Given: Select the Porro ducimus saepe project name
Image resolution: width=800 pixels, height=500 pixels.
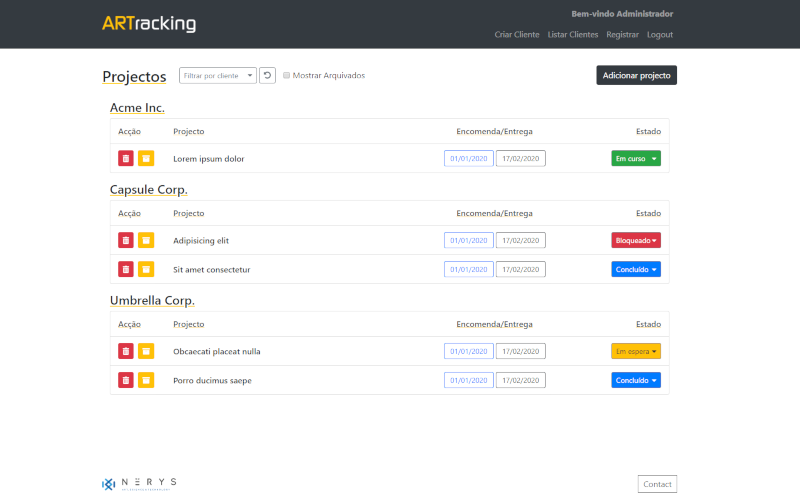Looking at the screenshot, I should (212, 381).
